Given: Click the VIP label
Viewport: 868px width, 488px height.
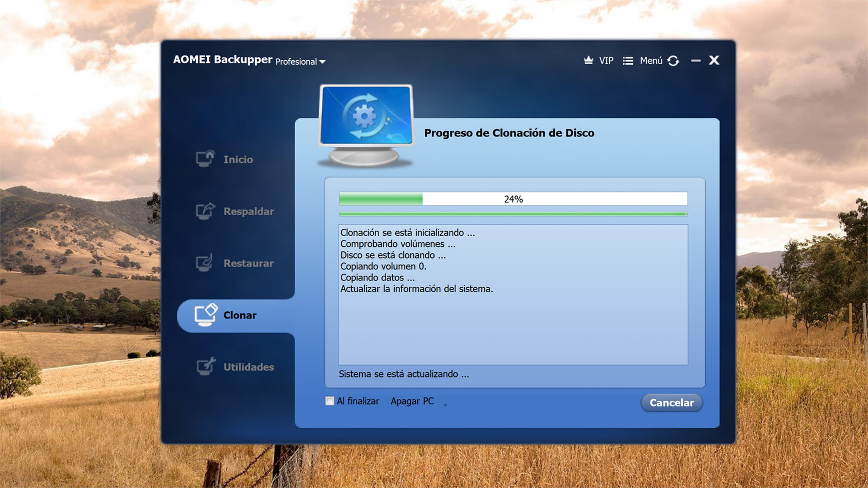Looking at the screenshot, I should 606,61.
